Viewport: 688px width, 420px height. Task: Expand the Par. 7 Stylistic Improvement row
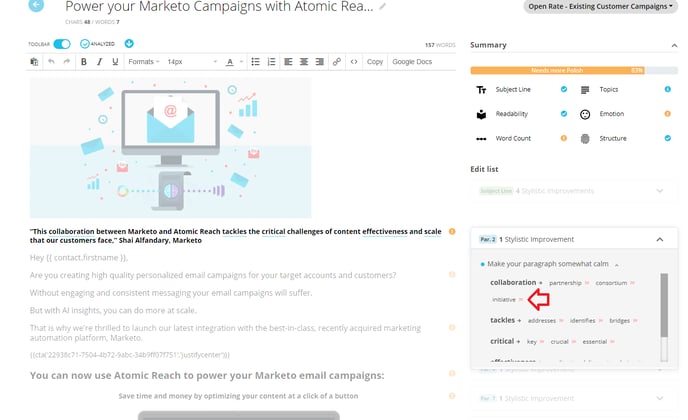(574, 398)
